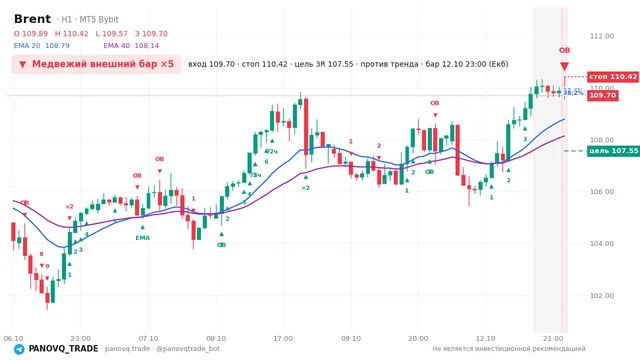Click the '17:00' time axis label
Image resolution: width=640 pixels, height=360 pixels.
tap(283, 338)
